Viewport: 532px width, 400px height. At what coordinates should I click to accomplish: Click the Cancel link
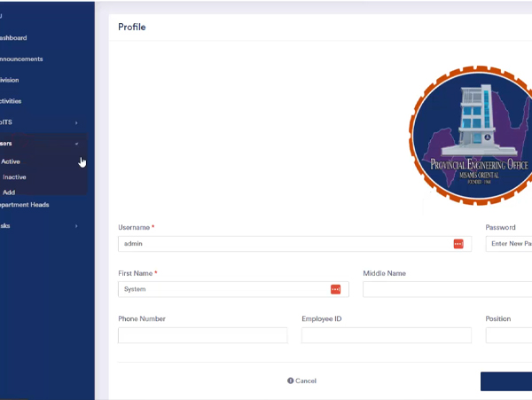301,380
